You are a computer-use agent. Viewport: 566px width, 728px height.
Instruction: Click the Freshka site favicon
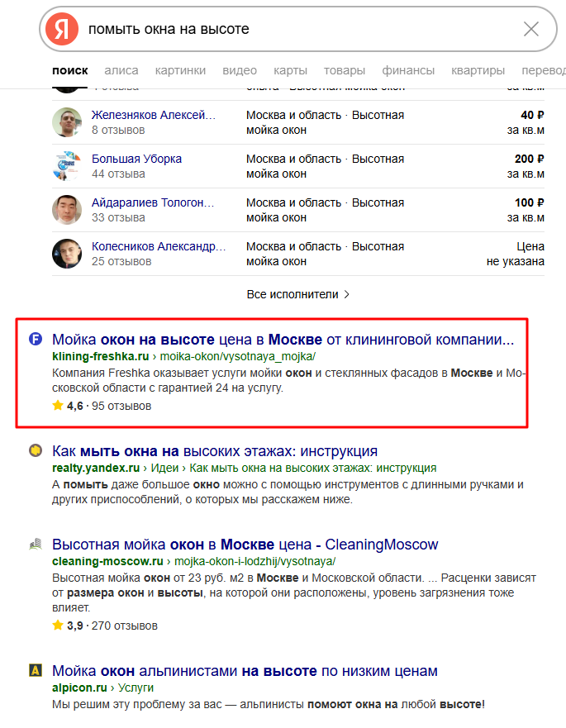tap(36, 340)
